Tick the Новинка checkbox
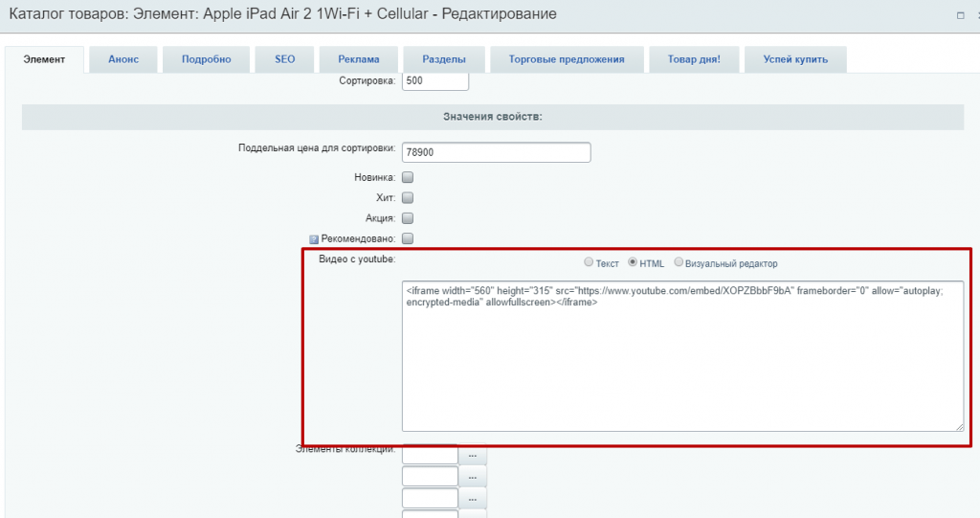Screen dimensions: 980x518 pos(408,178)
